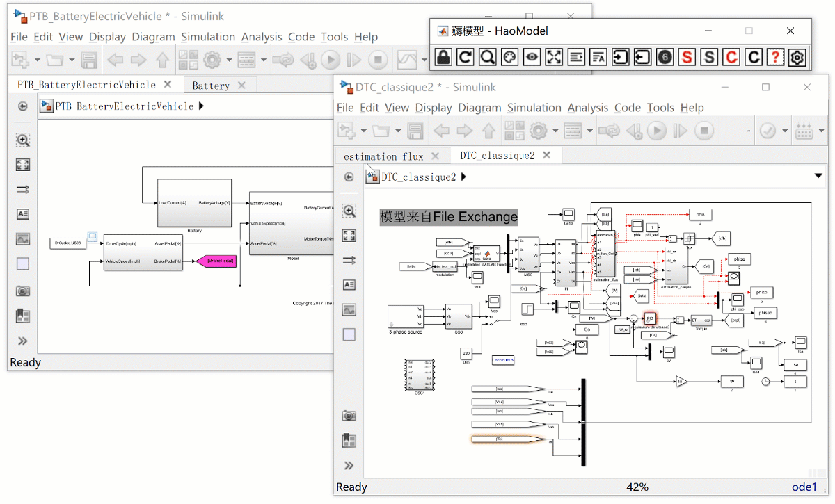The image size is (835, 504).
Task: Run simulation in DTC_classique2 window
Action: click(x=656, y=131)
